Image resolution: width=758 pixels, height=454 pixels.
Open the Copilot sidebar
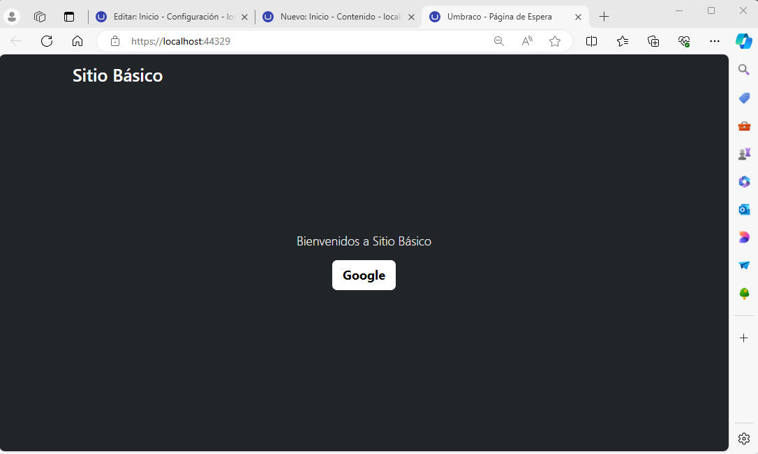tap(744, 41)
